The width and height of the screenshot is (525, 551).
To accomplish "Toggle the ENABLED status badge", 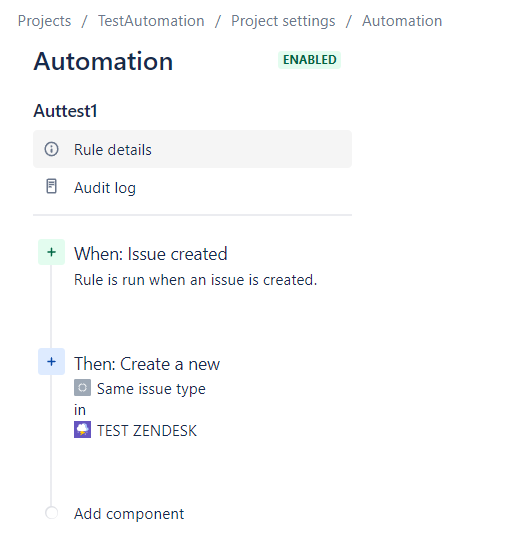I will tap(309, 60).
